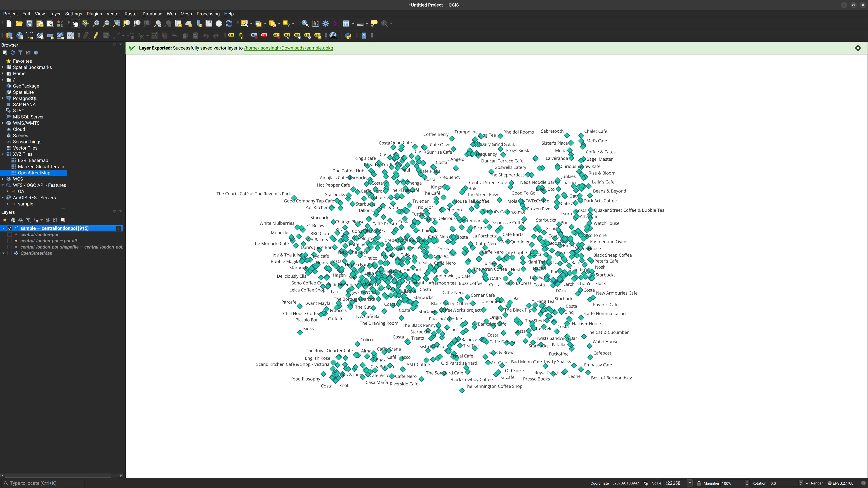
Task: Click the Rotation value field
Action: coord(783,483)
